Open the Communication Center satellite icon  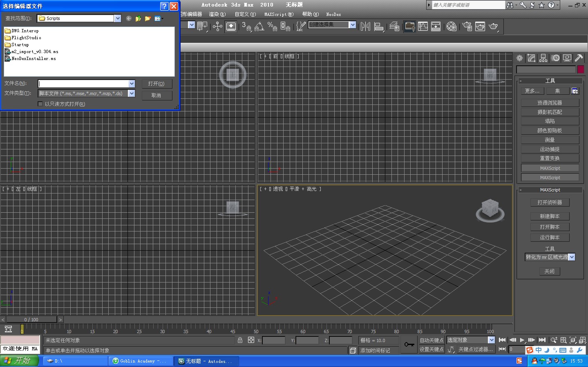coord(532,5)
